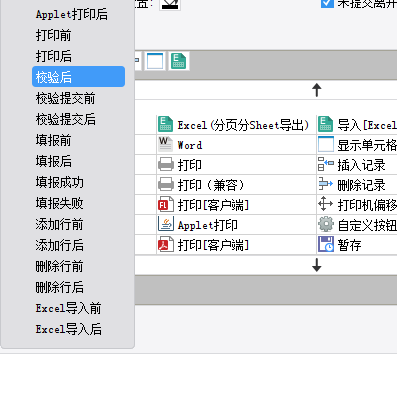
Task: Select Excel (分页分Sheet导出) label
Action: click(243, 125)
